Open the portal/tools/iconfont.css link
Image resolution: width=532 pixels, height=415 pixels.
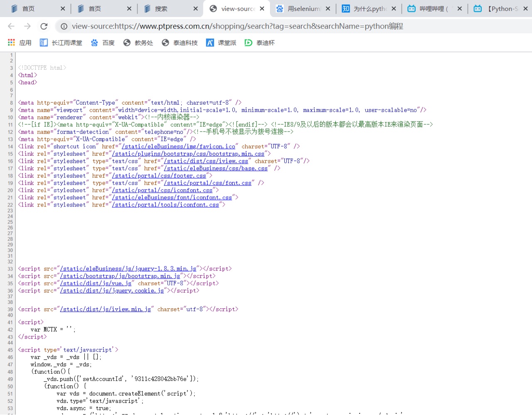[165, 205]
